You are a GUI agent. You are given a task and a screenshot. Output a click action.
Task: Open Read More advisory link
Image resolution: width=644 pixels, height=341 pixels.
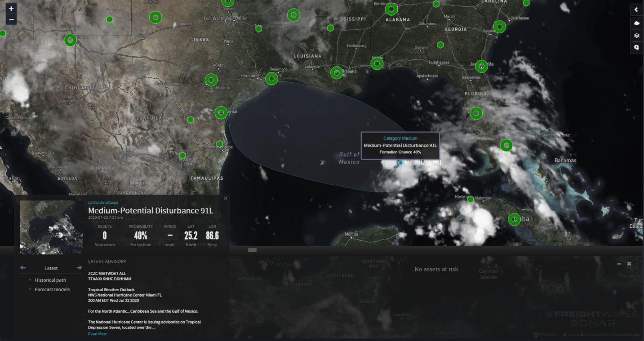[98, 334]
